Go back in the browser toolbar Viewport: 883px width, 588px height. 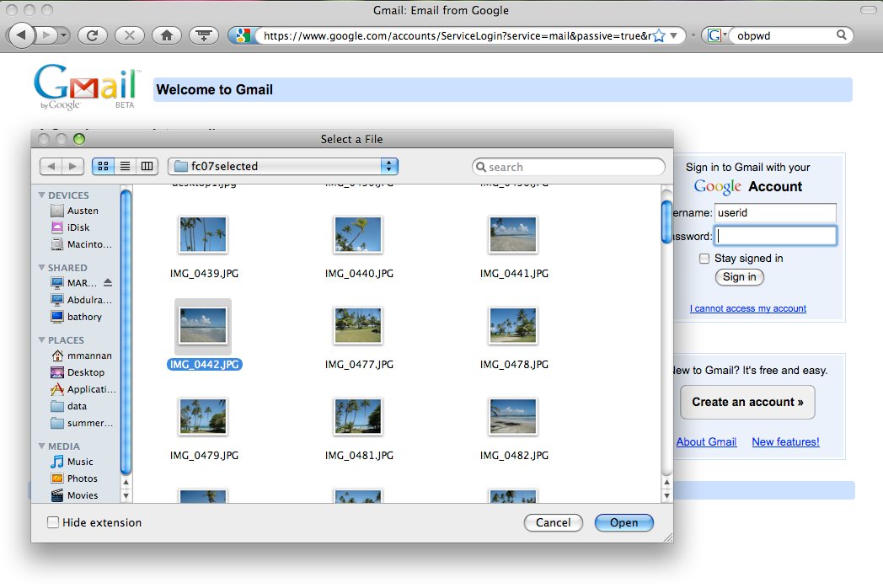21,35
